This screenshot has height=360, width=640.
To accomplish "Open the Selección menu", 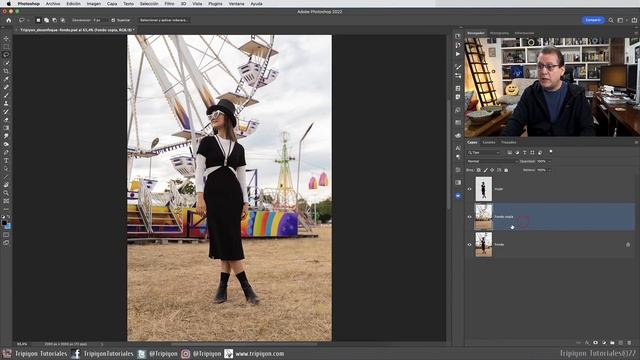I will coord(149,4).
